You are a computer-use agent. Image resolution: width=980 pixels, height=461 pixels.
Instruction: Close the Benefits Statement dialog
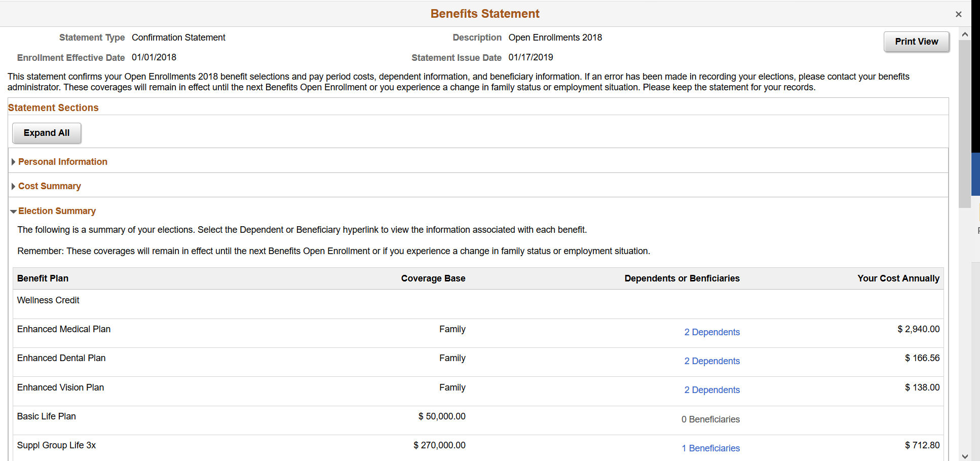[x=958, y=14]
